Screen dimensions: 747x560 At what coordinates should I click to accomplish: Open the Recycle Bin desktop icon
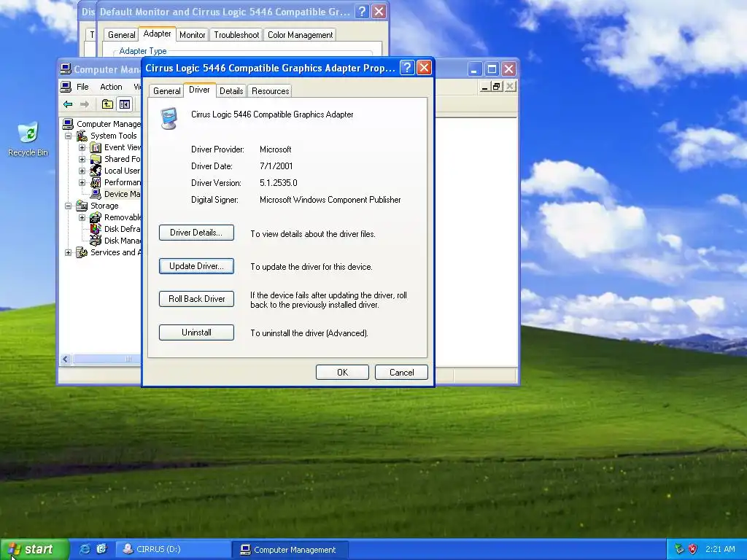coord(28,139)
